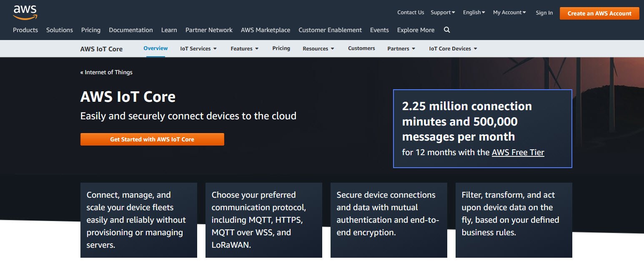This screenshot has width=644, height=269.
Task: Expand the Support dropdown
Action: pos(443,13)
